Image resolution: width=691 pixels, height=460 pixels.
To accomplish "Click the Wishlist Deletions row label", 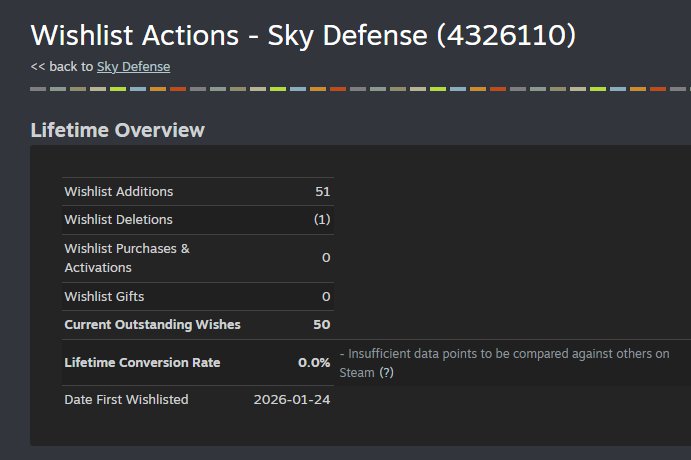I will pyautogui.click(x=119, y=219).
